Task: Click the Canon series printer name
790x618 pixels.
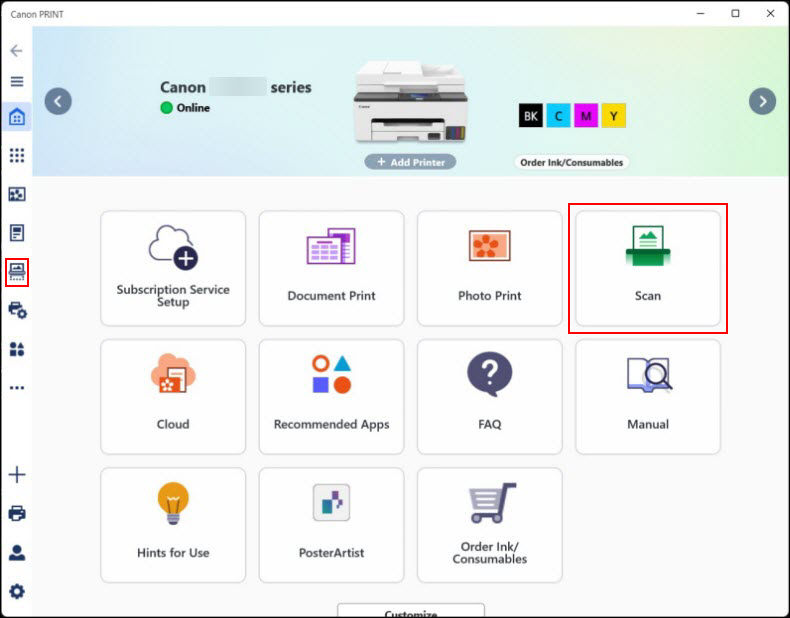Action: (236, 87)
